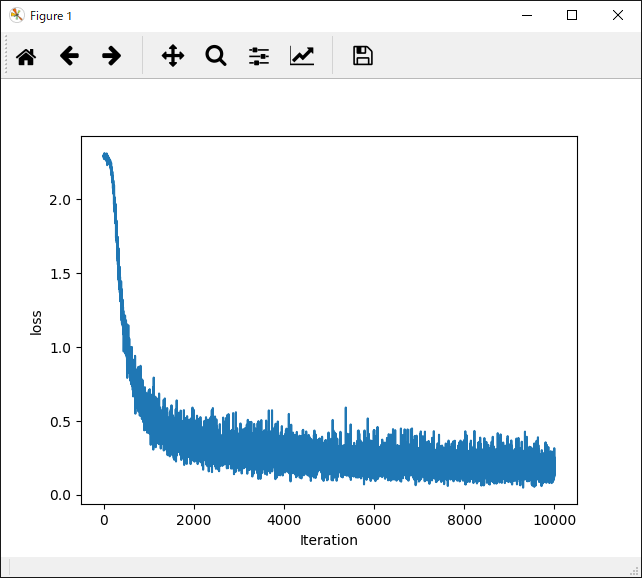The height and width of the screenshot is (578, 642).
Task: Click the 2.0 tick label on y-axis
Action: point(61,200)
